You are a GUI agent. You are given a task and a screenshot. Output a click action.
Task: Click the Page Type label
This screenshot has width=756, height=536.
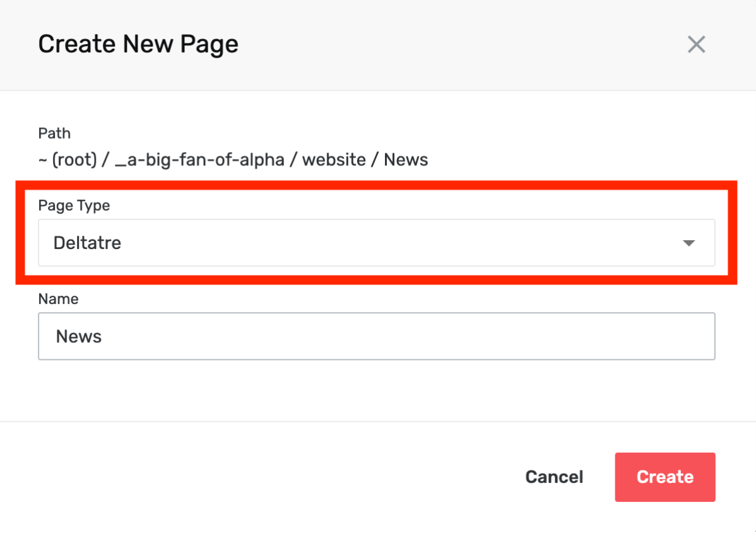pyautogui.click(x=74, y=206)
